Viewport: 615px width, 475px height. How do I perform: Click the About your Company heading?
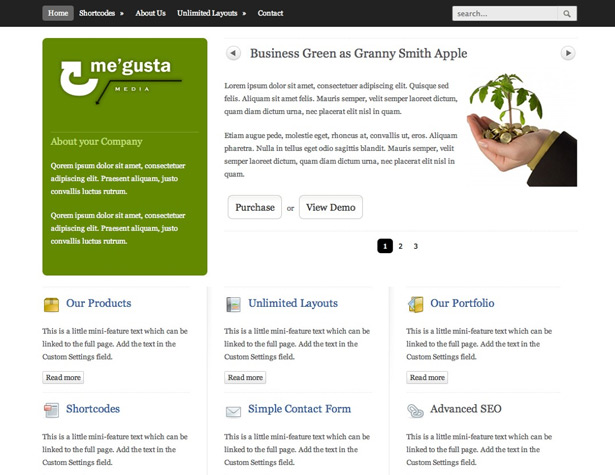tap(96, 142)
